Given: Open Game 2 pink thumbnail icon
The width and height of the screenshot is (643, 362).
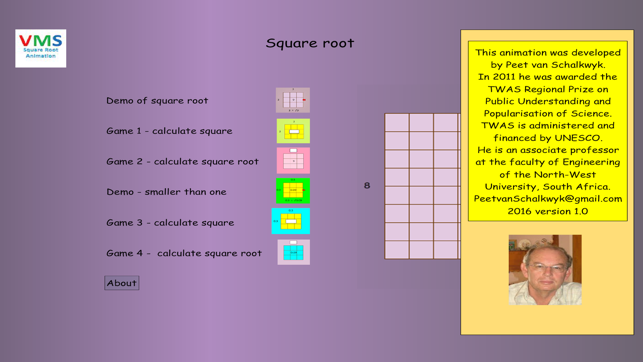Looking at the screenshot, I should [293, 161].
